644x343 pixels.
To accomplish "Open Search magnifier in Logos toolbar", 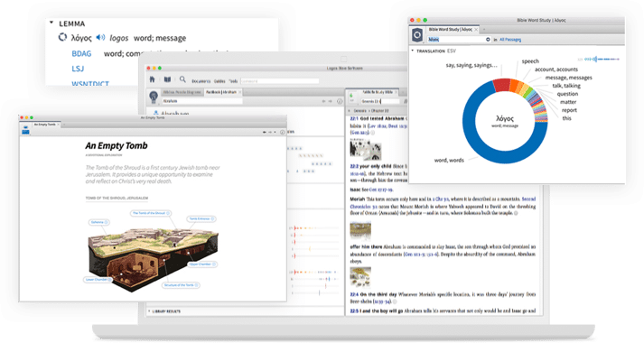I will coord(182,79).
